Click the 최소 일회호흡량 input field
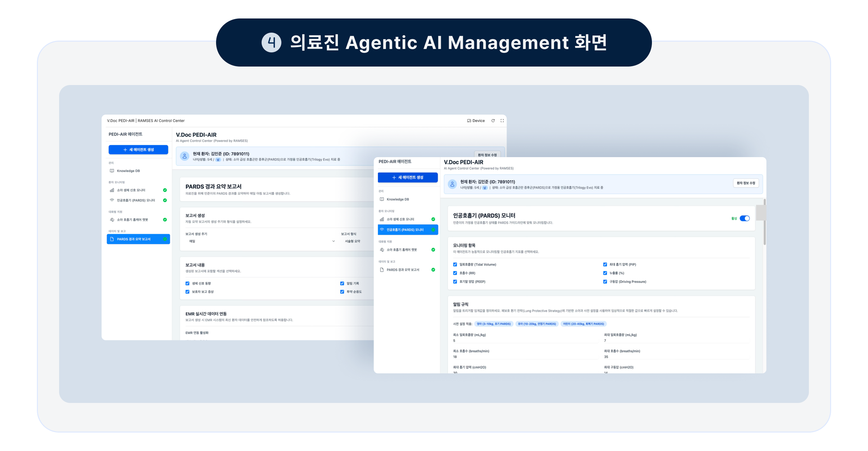 click(x=525, y=341)
